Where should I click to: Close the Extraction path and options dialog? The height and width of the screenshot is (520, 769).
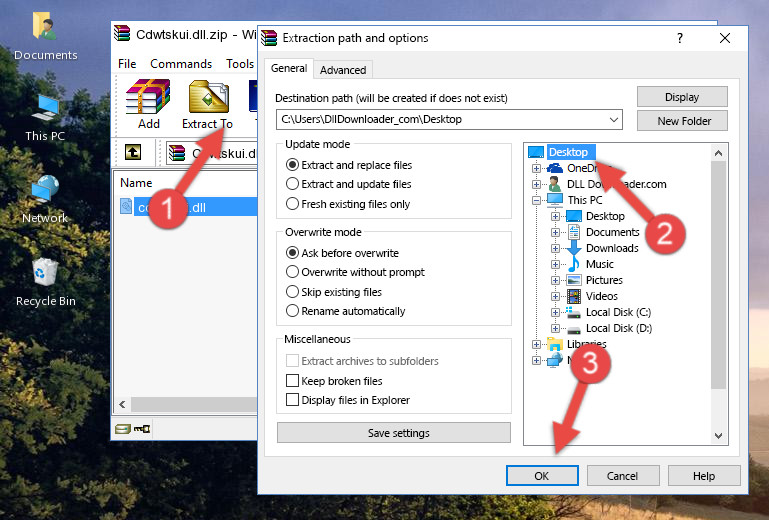point(725,38)
